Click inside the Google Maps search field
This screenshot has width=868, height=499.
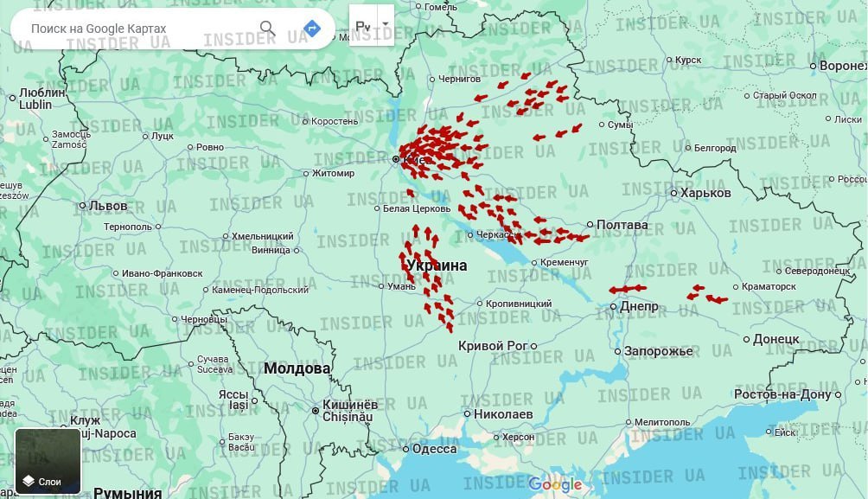coord(112,27)
